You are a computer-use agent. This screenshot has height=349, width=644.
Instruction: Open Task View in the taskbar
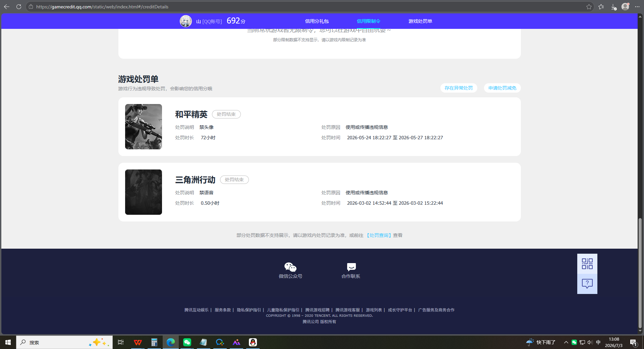121,342
